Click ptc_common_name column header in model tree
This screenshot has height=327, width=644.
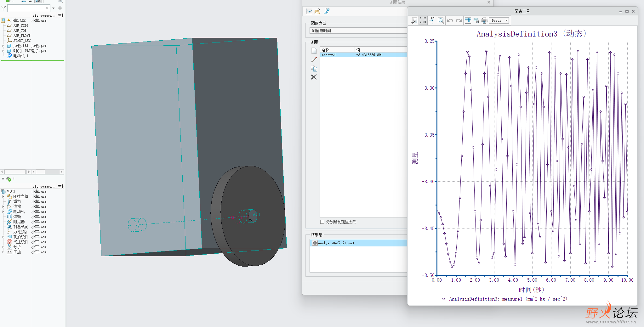[x=43, y=16]
